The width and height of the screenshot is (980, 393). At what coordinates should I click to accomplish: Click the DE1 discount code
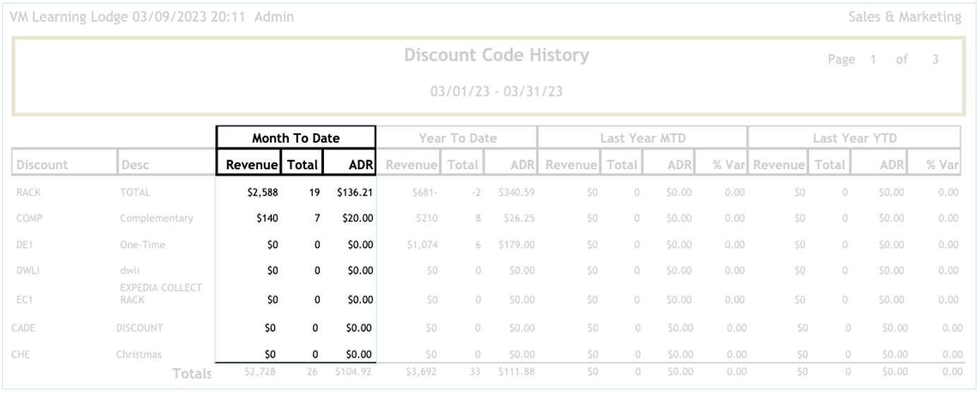click(24, 245)
